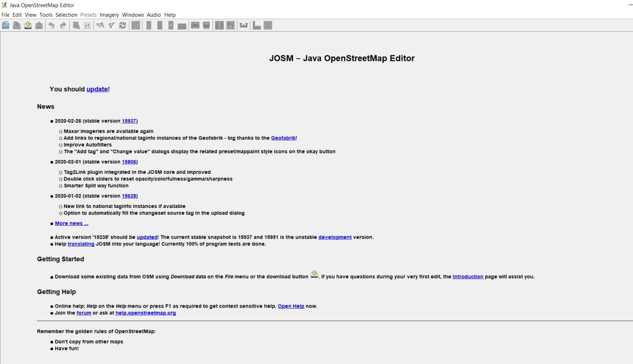
Task: Open the Tools menu
Action: 46,15
